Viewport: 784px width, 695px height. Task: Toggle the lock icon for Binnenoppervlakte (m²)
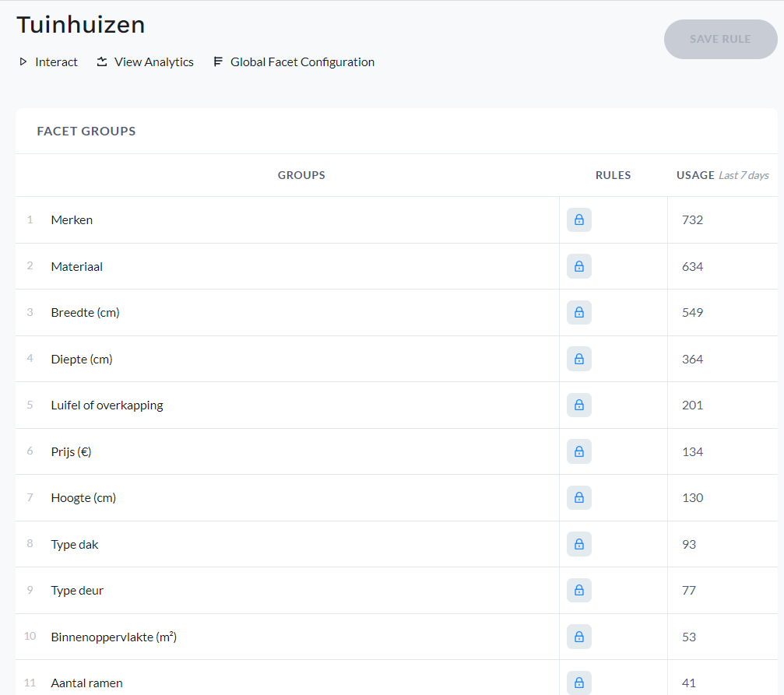click(579, 637)
